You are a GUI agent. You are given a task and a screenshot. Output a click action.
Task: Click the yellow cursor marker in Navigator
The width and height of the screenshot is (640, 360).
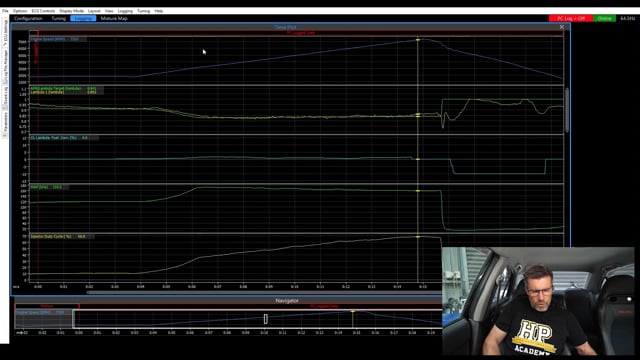[353, 311]
